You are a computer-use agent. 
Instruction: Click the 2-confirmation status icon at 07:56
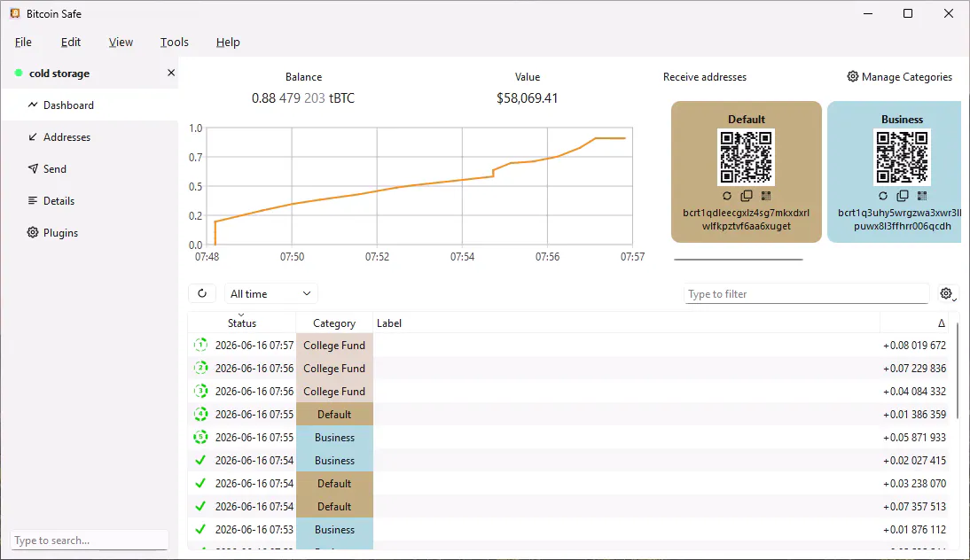coord(200,368)
